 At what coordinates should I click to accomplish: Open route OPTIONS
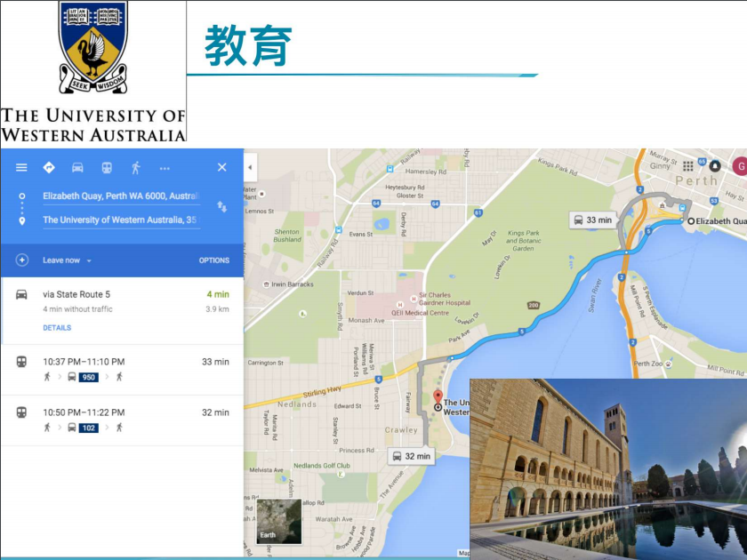214,260
